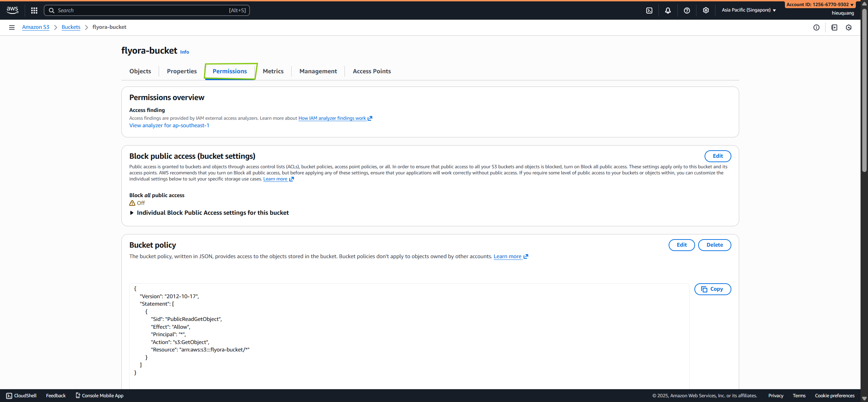Open the Settings gear icon
The image size is (868, 402).
(x=706, y=10)
